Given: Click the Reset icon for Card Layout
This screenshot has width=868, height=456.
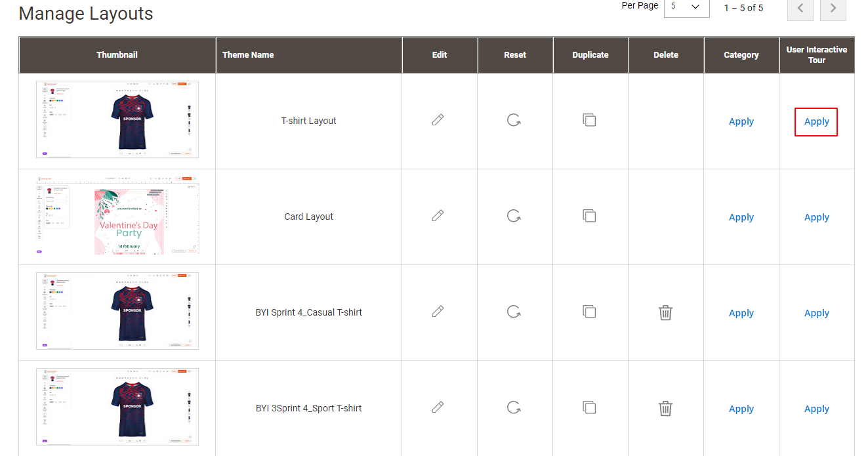Looking at the screenshot, I should tap(514, 216).
